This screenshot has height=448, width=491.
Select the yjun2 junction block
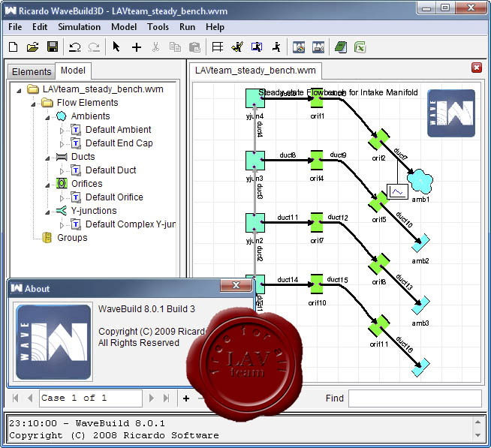tap(255, 223)
